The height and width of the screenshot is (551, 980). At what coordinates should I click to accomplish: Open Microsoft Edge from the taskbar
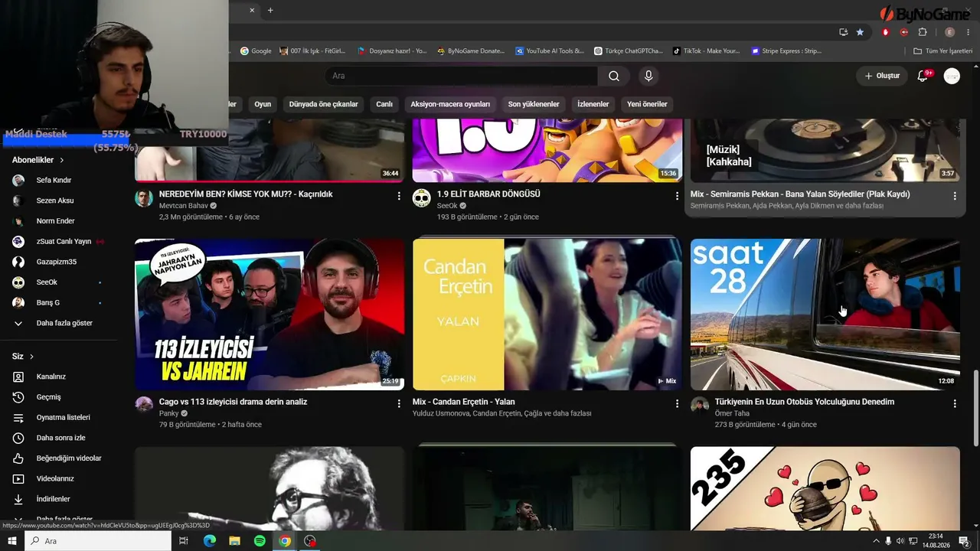tap(209, 541)
